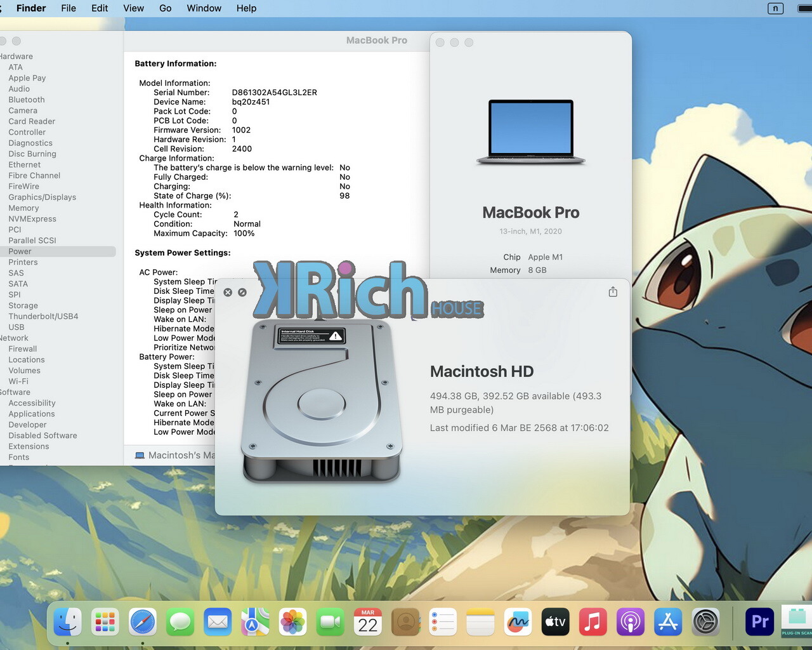Select Storage in the sidebar
This screenshot has width=812, height=650.
[23, 305]
